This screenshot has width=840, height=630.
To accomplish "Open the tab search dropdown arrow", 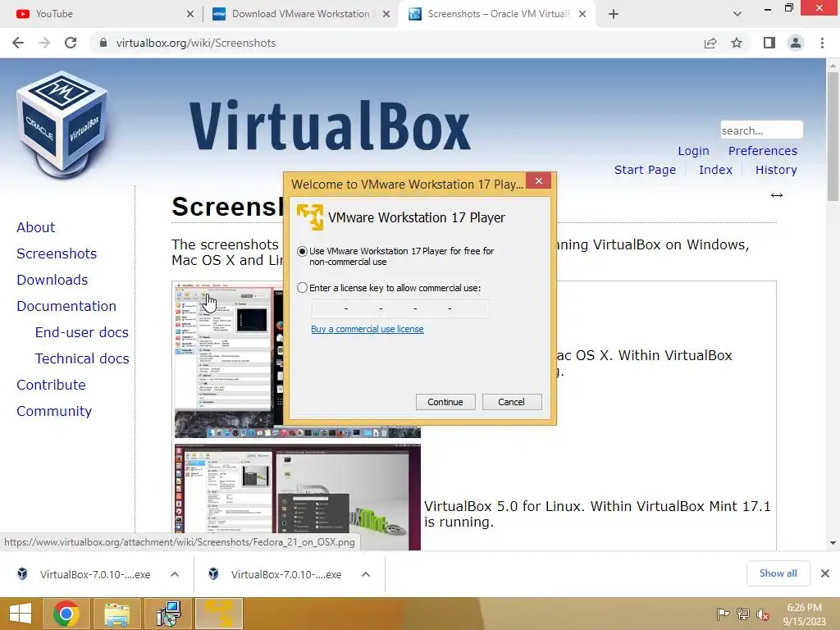I will [x=737, y=15].
